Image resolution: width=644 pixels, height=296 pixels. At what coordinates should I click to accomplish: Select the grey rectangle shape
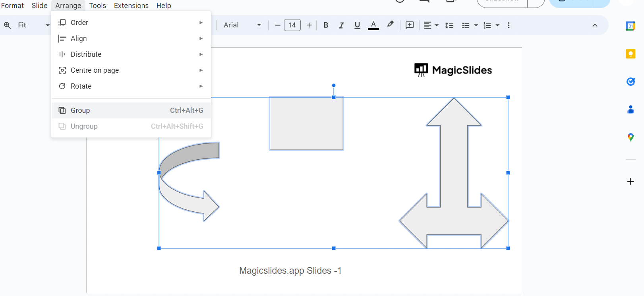(x=306, y=124)
